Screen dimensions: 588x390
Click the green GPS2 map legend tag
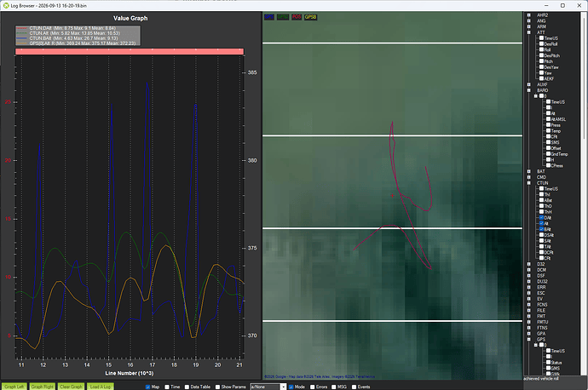click(x=283, y=17)
